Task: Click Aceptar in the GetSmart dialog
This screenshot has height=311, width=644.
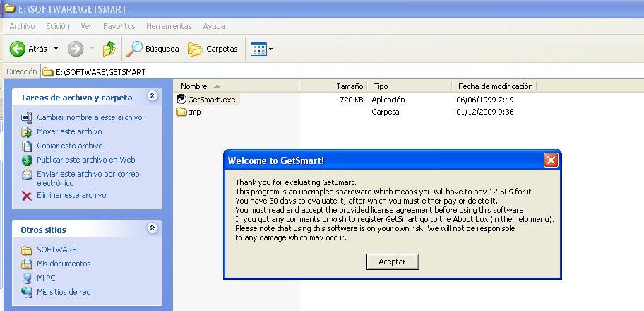Action: click(392, 262)
